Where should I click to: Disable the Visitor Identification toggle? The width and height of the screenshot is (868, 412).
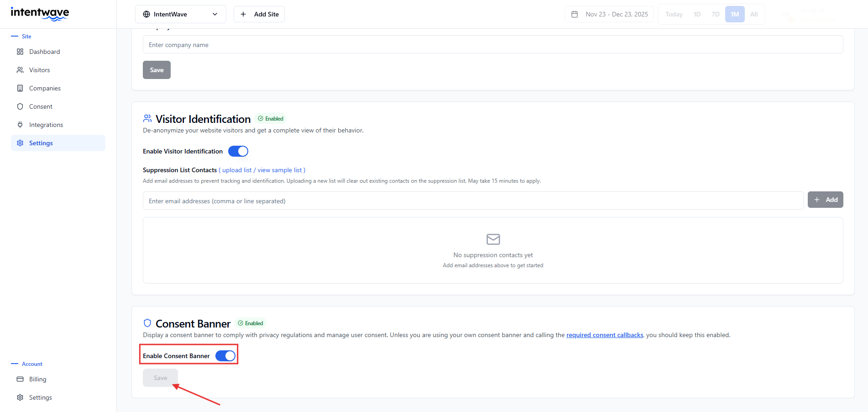pyautogui.click(x=238, y=151)
